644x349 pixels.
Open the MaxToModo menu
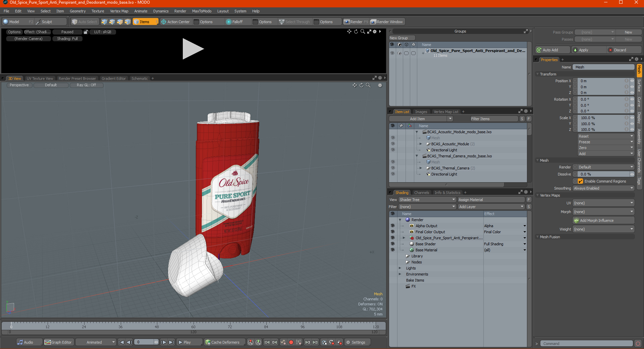[202, 11]
